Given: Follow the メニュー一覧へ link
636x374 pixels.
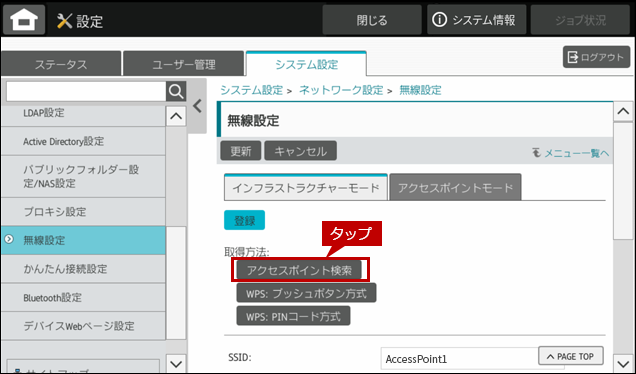Looking at the screenshot, I should 571,153.
